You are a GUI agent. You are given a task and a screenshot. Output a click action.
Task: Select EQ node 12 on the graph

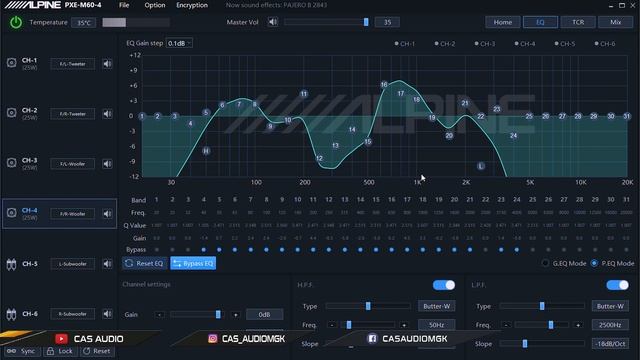coord(319,158)
